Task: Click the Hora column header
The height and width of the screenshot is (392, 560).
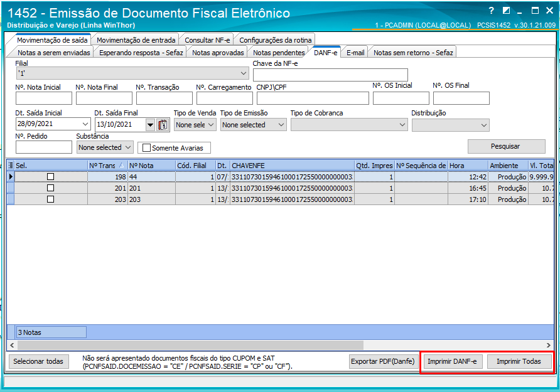Action: [468, 166]
